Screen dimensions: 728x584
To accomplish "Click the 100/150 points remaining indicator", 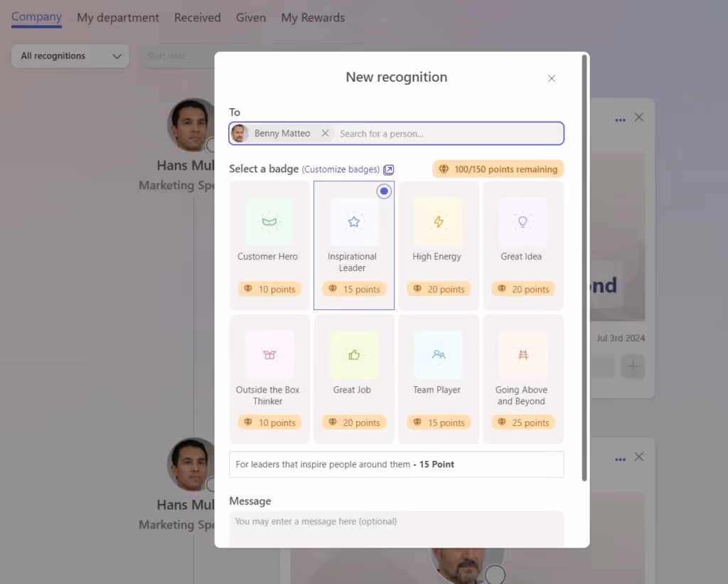I will coord(498,169).
